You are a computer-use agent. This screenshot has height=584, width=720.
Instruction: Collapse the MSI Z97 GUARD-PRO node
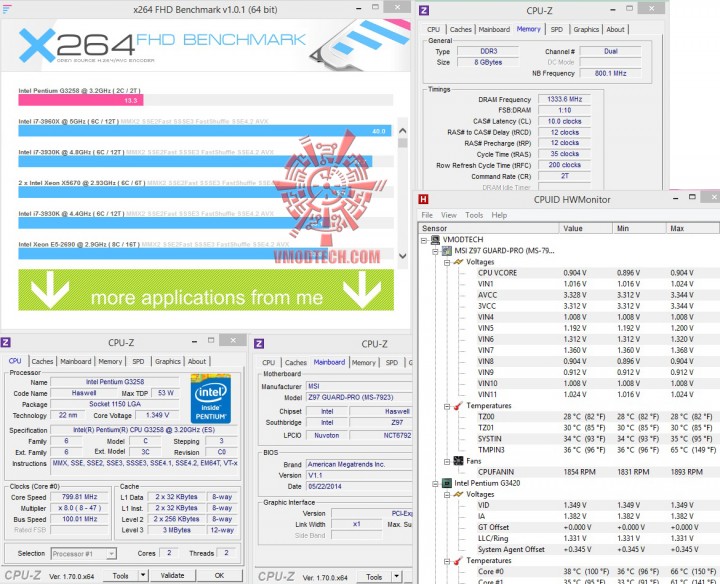[x=435, y=251]
